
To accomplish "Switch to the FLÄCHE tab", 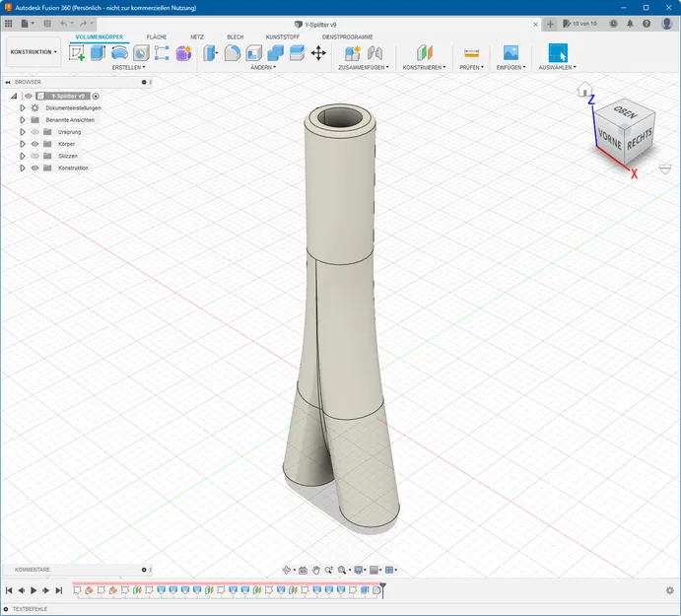I will (157, 36).
